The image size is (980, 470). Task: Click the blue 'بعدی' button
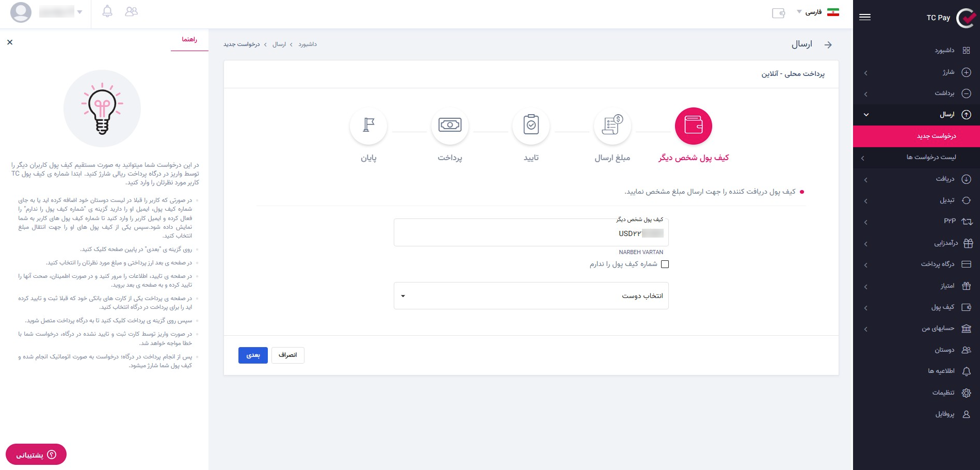(253, 355)
